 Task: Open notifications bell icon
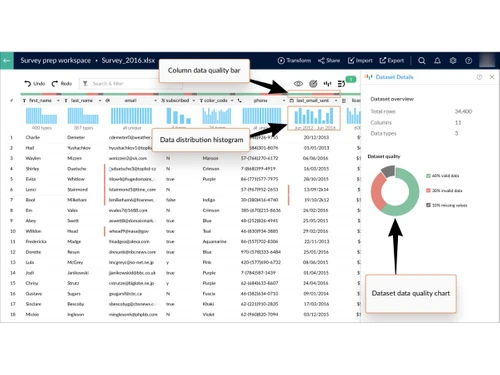437,61
